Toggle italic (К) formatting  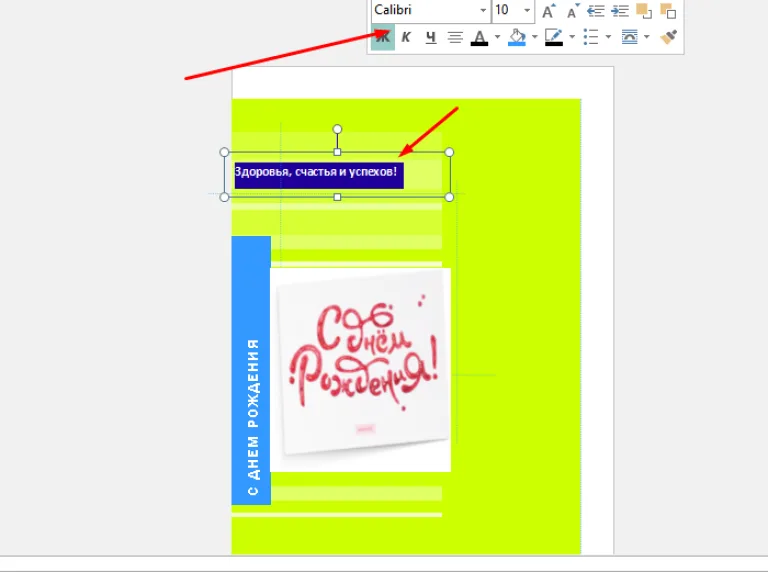pyautogui.click(x=406, y=37)
